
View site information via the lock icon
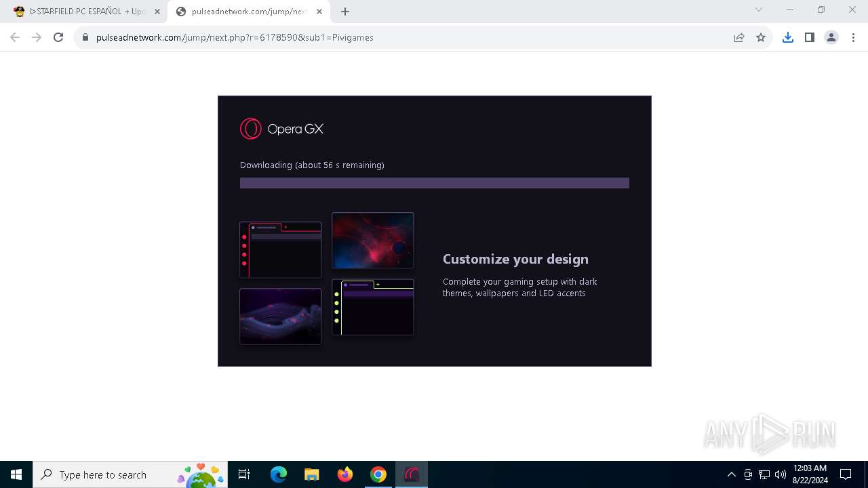point(85,37)
